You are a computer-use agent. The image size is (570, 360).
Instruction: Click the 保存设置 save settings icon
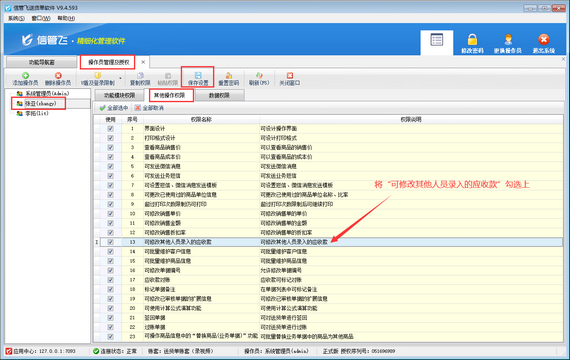pos(198,76)
